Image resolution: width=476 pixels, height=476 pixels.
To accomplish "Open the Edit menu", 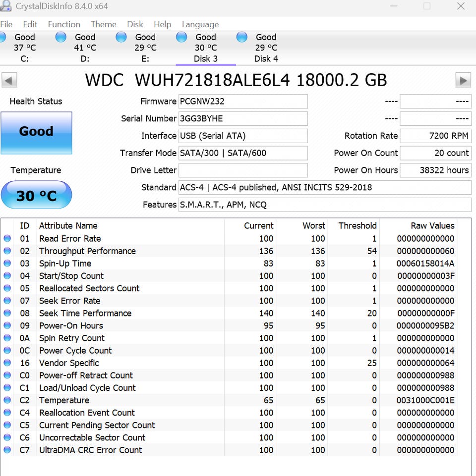I will tap(30, 24).
